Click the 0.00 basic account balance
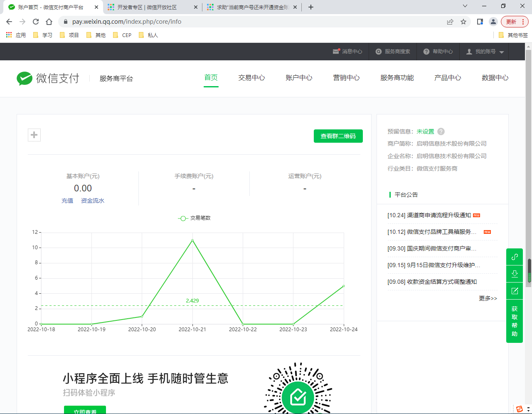The width and height of the screenshot is (532, 414). (83, 188)
